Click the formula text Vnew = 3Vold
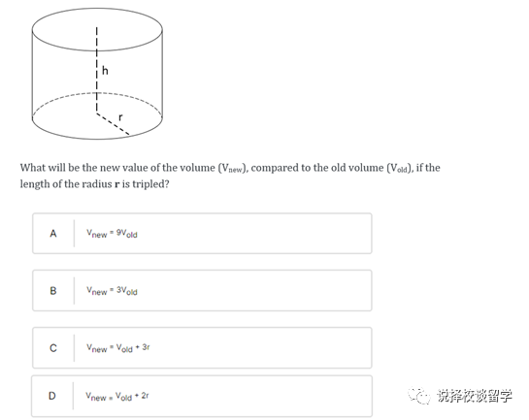Image resolution: width=529 pixels, height=420 pixels. coord(112,291)
